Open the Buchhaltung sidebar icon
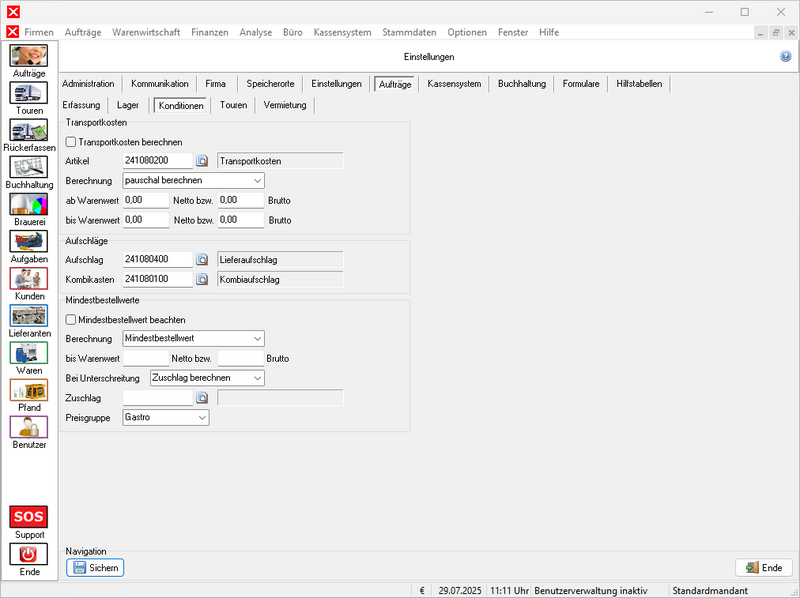Viewport: 800px width, 598px height. [x=29, y=167]
